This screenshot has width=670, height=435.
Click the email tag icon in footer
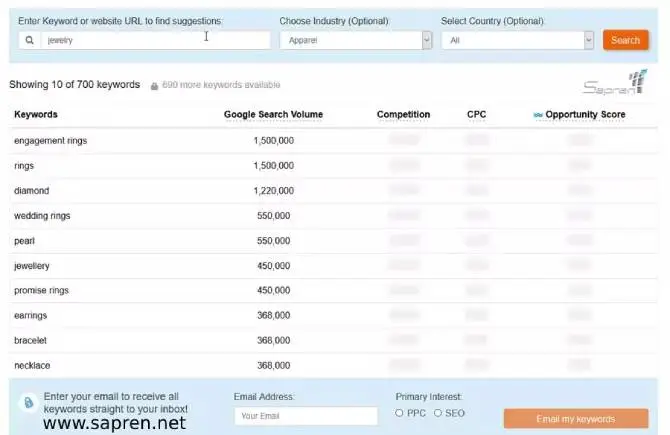(x=29, y=402)
